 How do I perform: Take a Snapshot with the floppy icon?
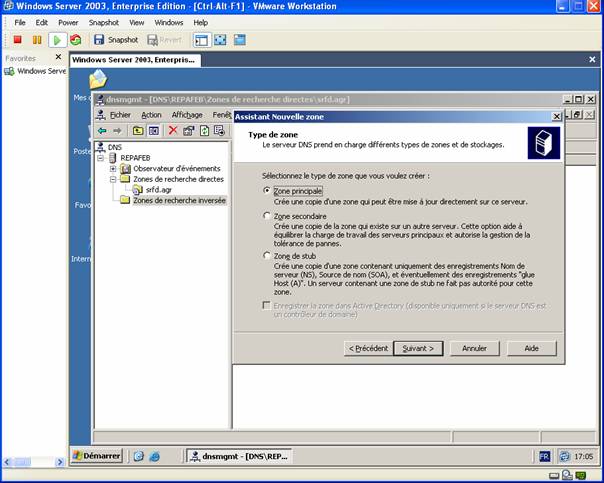click(99, 40)
